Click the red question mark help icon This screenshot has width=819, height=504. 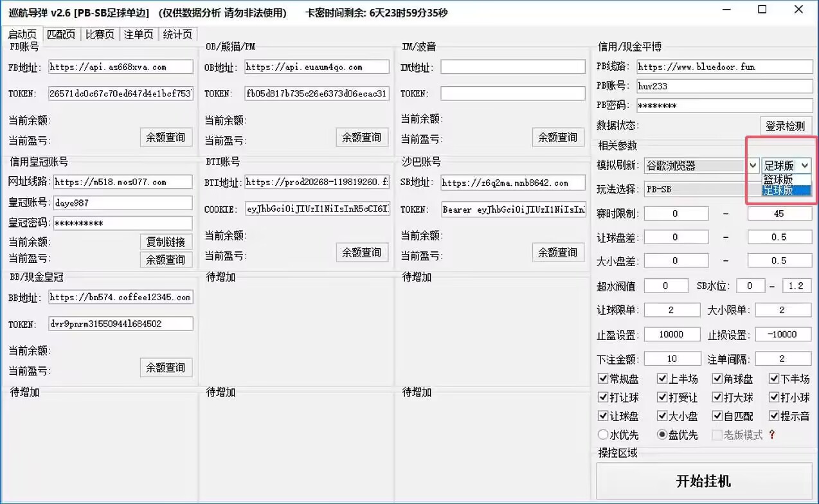point(771,435)
